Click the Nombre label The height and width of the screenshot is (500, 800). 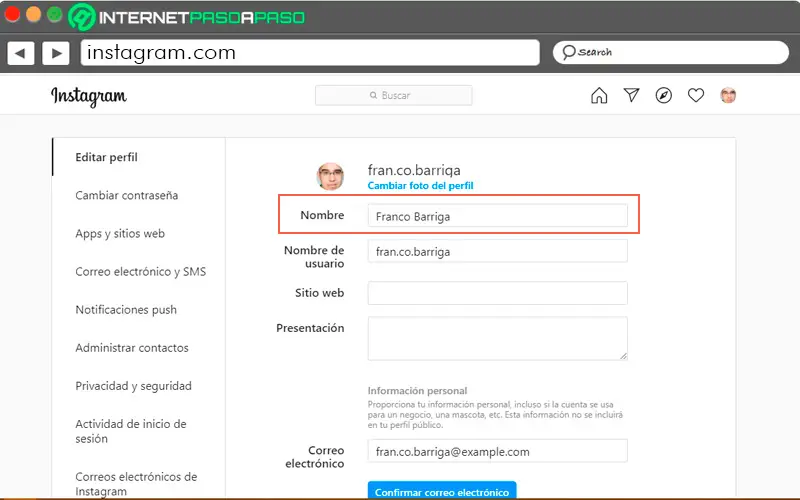click(x=322, y=215)
